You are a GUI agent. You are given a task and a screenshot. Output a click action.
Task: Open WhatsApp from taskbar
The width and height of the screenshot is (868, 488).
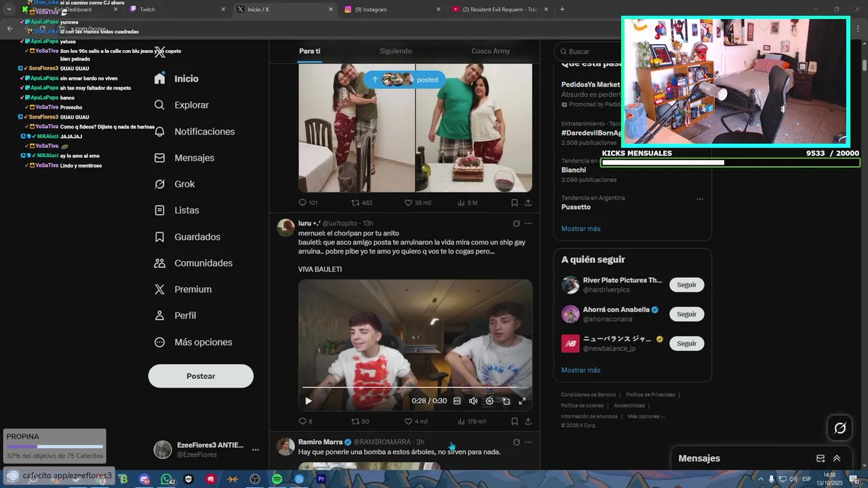point(167,479)
